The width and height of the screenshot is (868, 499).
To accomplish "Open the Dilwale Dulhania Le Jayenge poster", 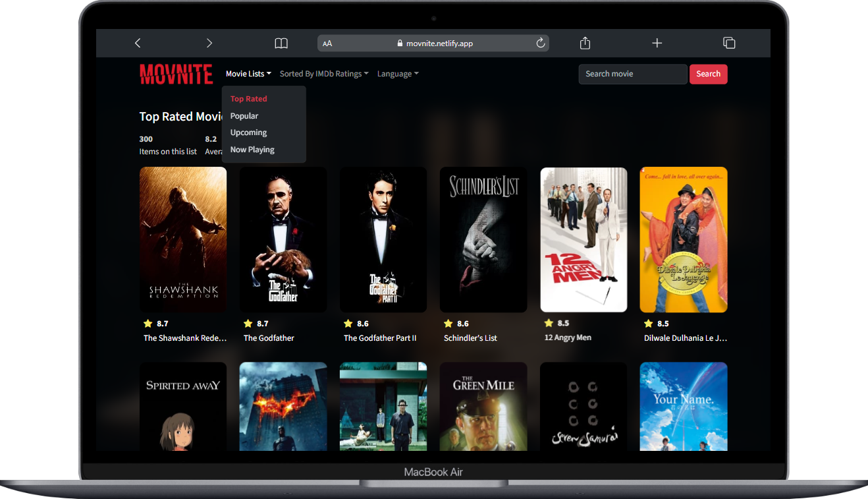I will [x=684, y=239].
